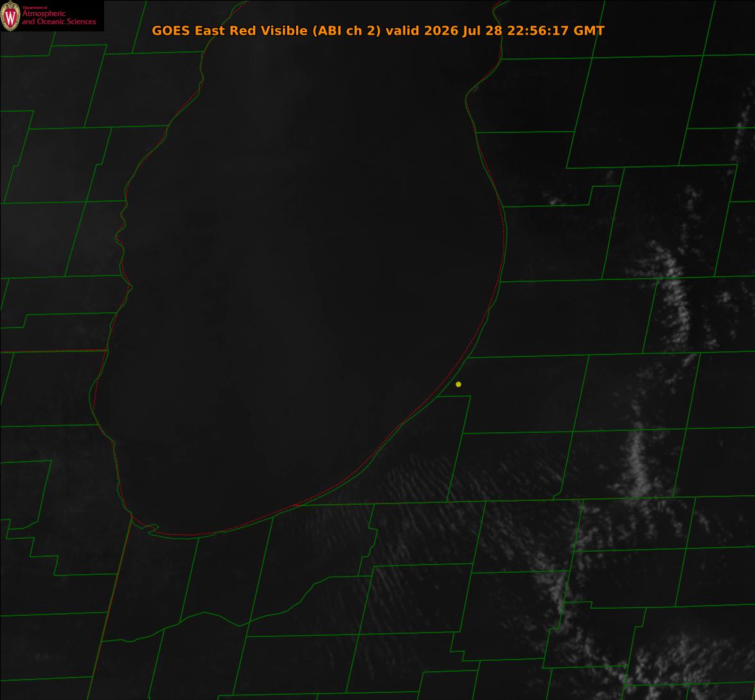Click the small harbor notch on the southern shore
This screenshot has width=755, height=700.
point(152,529)
